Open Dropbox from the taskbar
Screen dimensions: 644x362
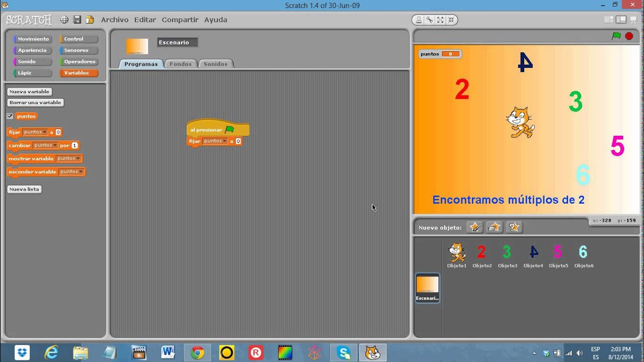[22, 353]
